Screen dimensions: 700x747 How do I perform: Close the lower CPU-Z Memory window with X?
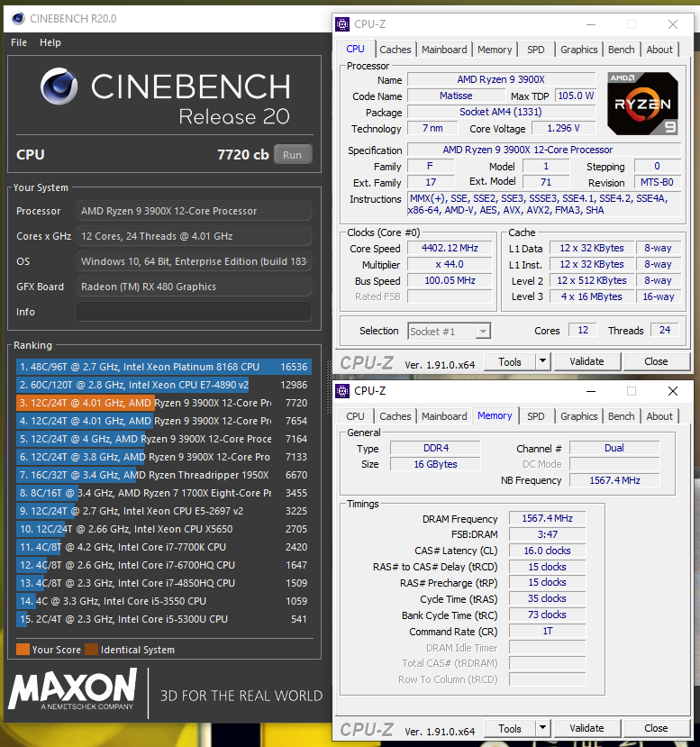pyautogui.click(x=673, y=391)
